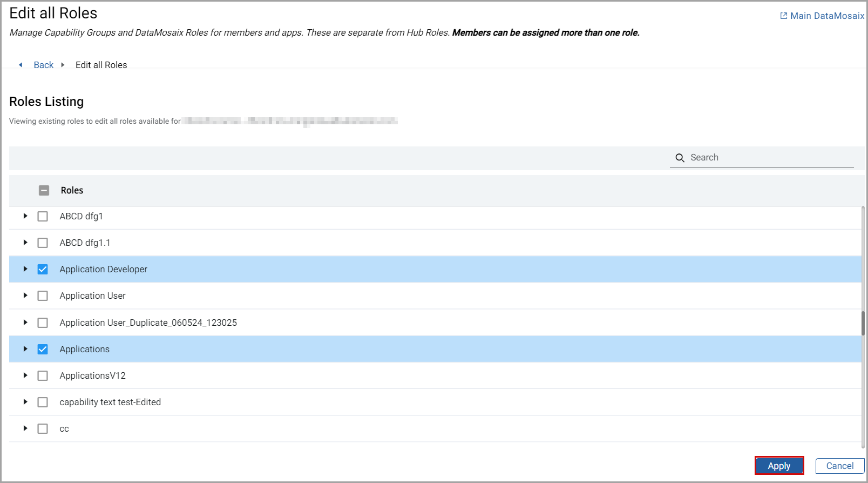The image size is (868, 483).
Task: Click the roles list vertical scrollbar
Action: tap(863, 323)
